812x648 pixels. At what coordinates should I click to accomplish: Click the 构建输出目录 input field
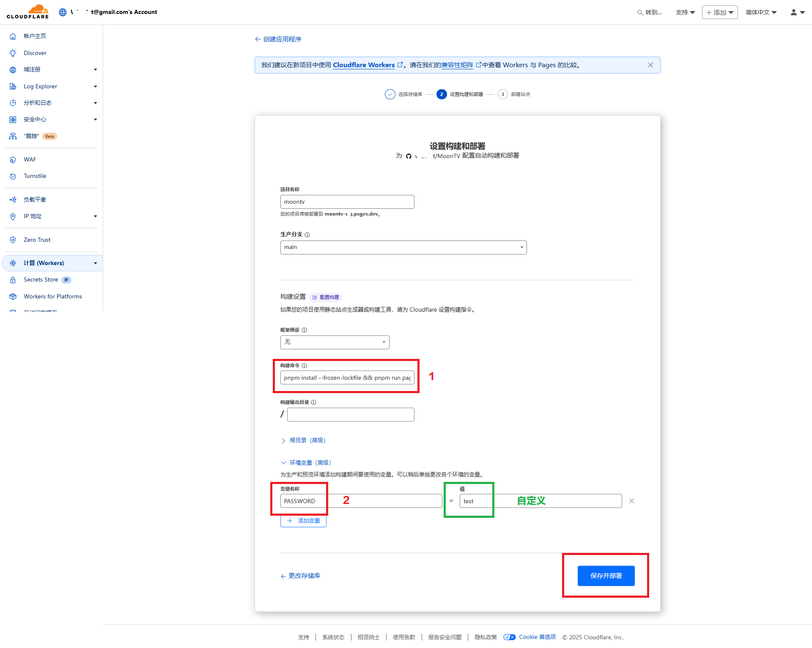350,415
